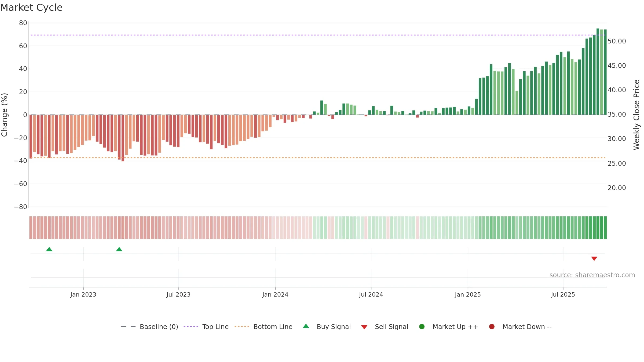Image resolution: width=644 pixels, height=362 pixels.
Task: Click the green Market Up circle icon in legend
Action: click(x=422, y=327)
